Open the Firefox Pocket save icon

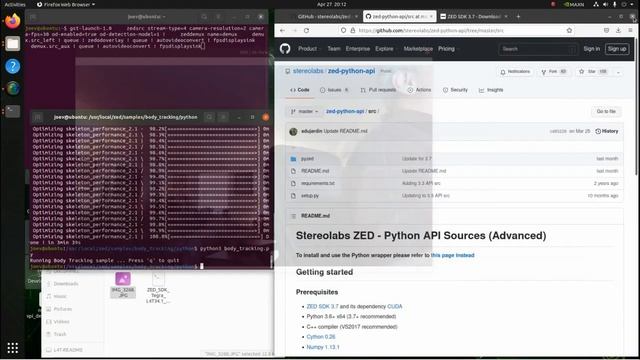(607, 30)
